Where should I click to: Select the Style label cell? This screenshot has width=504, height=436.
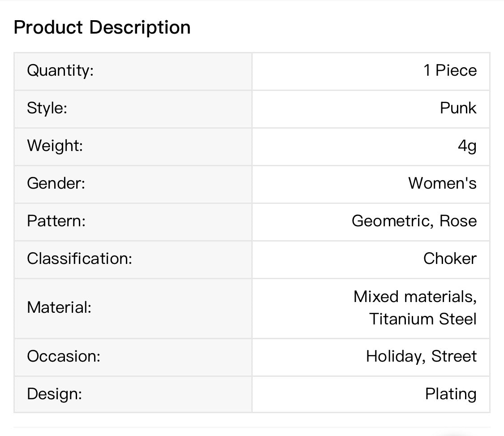tap(133, 109)
